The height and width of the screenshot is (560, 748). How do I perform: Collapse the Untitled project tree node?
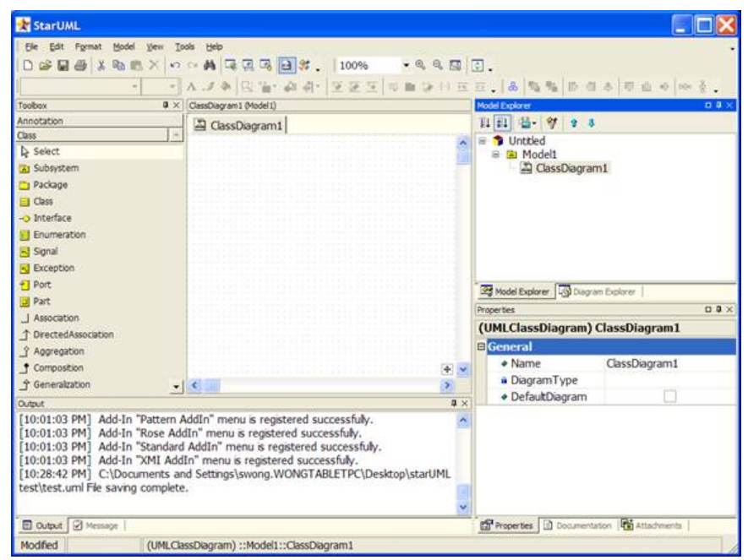point(483,141)
